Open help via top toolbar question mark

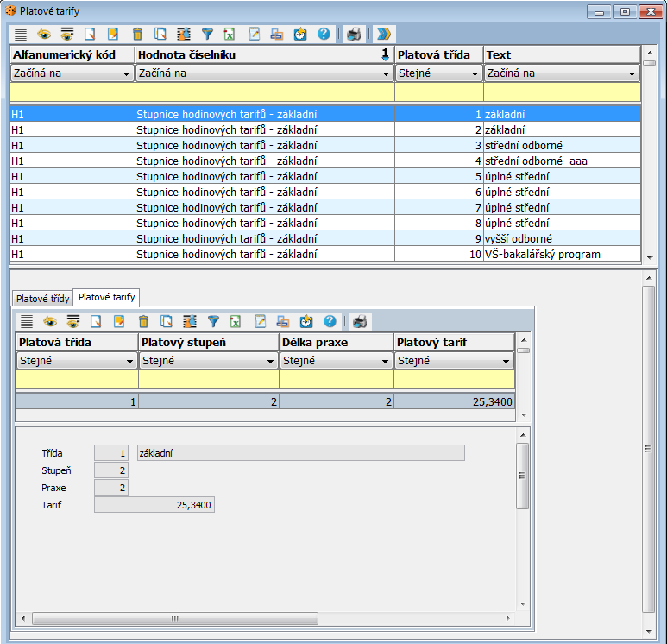pos(324,34)
